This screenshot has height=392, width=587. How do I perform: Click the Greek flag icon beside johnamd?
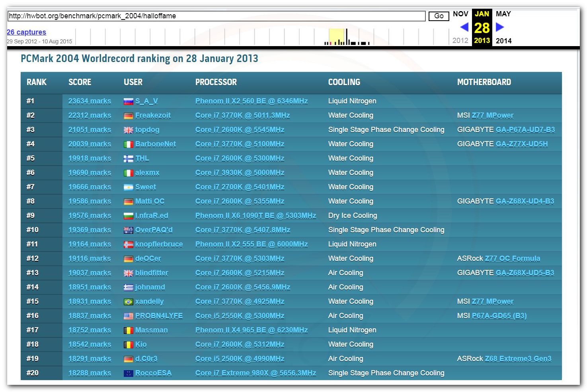coord(128,287)
